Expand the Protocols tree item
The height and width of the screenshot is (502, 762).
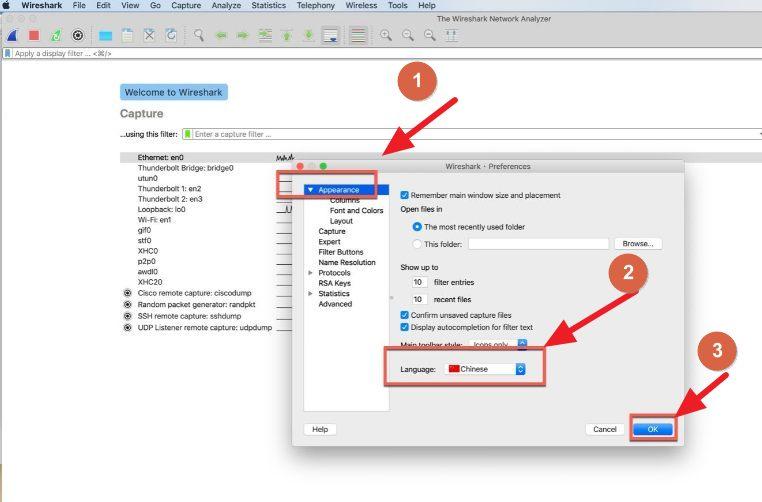(311, 273)
